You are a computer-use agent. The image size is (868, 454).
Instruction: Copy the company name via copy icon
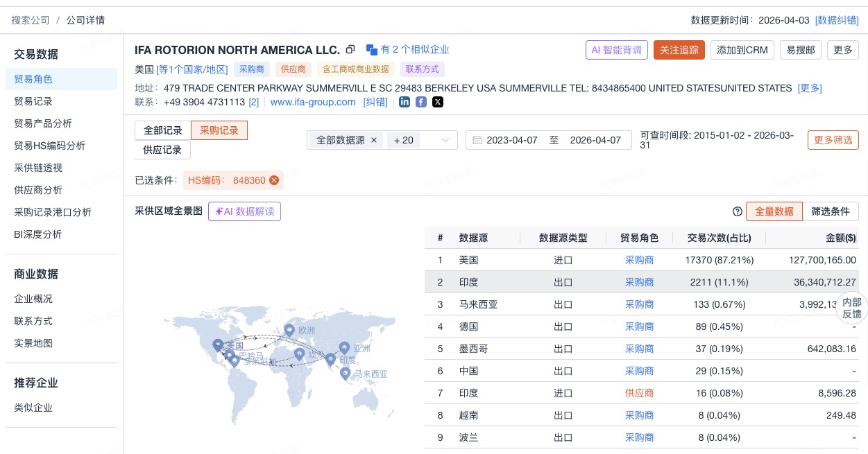pyautogui.click(x=350, y=49)
